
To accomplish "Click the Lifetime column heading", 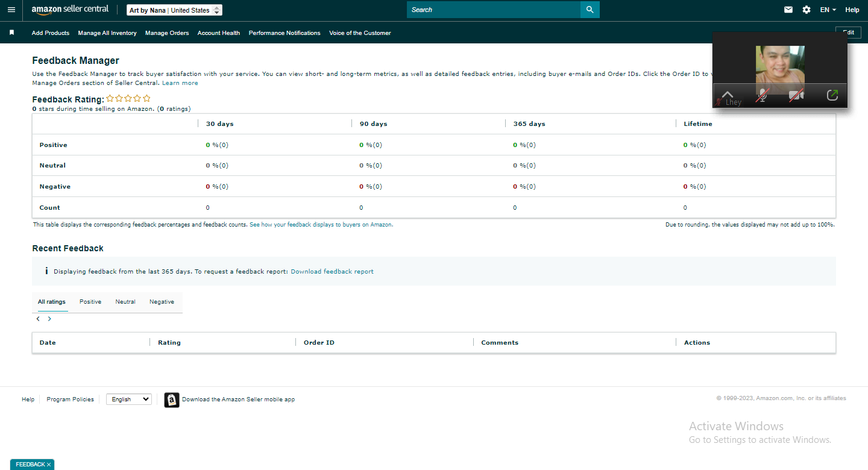I will click(698, 124).
